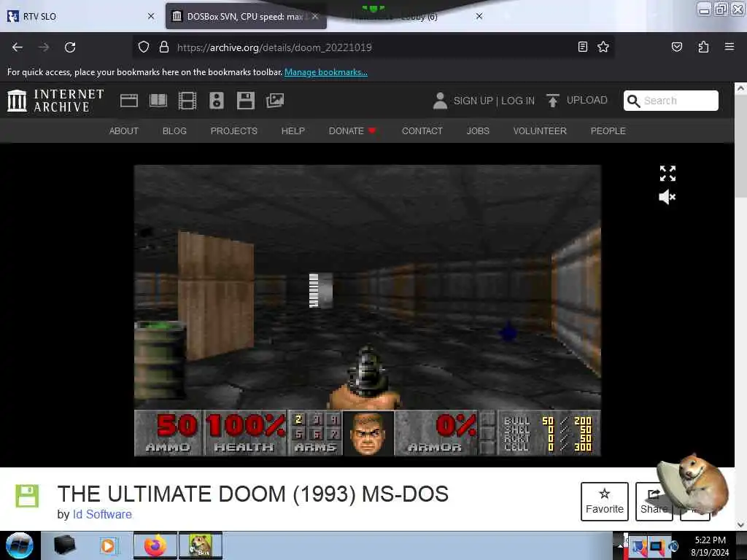Screen dimensions: 747x560
Task: Click the site padlock icon
Action: (164, 47)
